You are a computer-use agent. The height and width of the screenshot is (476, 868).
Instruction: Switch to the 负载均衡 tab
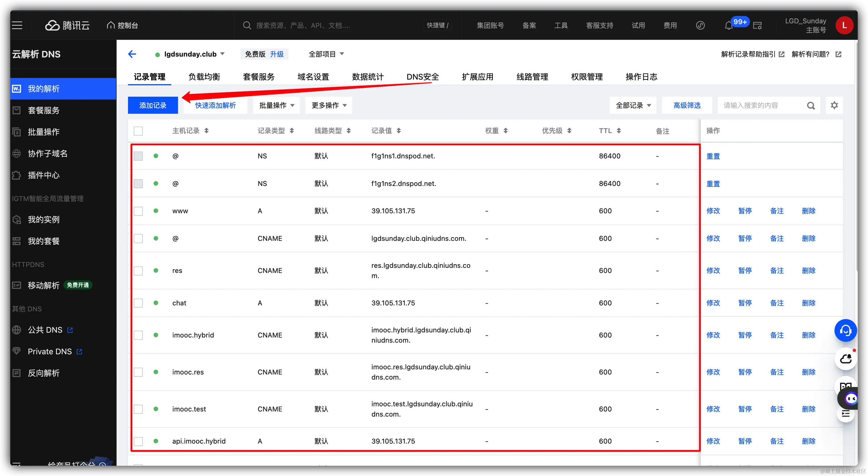pos(204,77)
